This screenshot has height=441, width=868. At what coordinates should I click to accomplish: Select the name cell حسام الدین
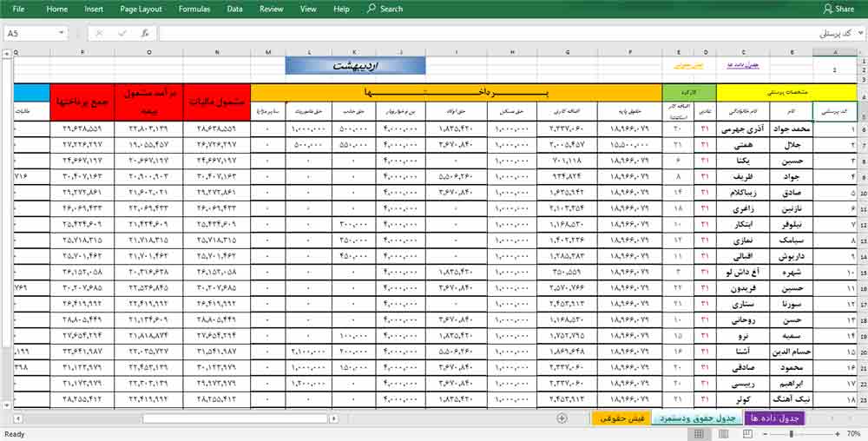coord(791,352)
